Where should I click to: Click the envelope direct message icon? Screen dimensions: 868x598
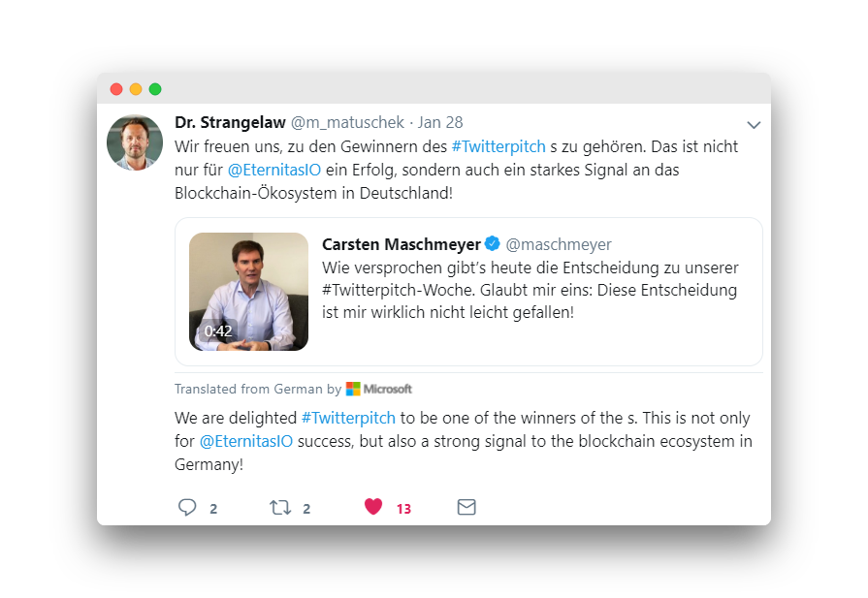pyautogui.click(x=466, y=507)
